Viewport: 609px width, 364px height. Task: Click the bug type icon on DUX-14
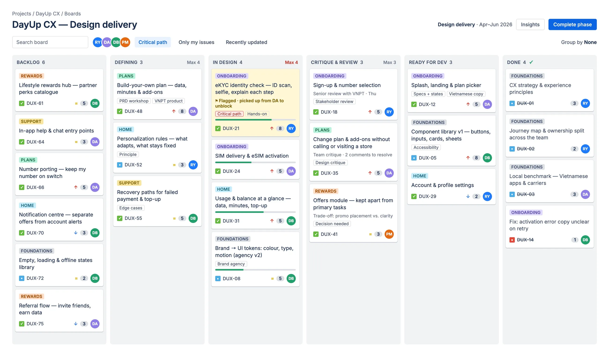pos(512,240)
